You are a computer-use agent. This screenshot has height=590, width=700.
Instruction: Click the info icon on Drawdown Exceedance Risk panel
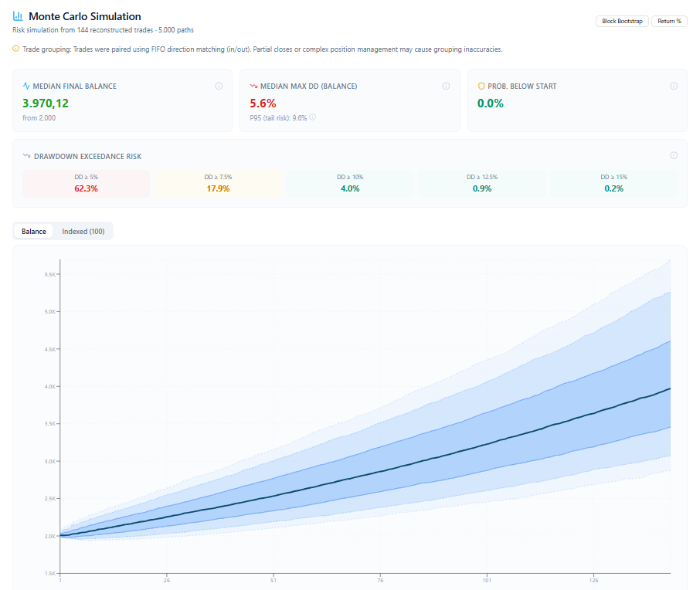(674, 156)
